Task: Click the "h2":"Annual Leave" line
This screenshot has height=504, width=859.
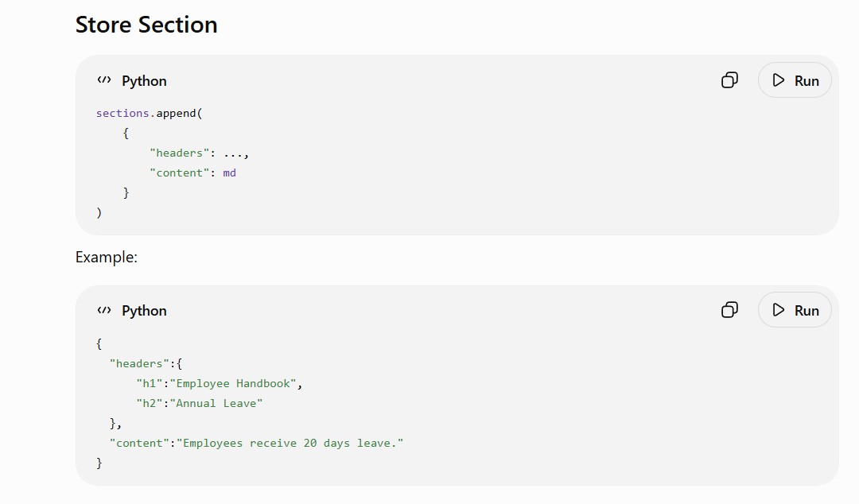Action: point(200,404)
